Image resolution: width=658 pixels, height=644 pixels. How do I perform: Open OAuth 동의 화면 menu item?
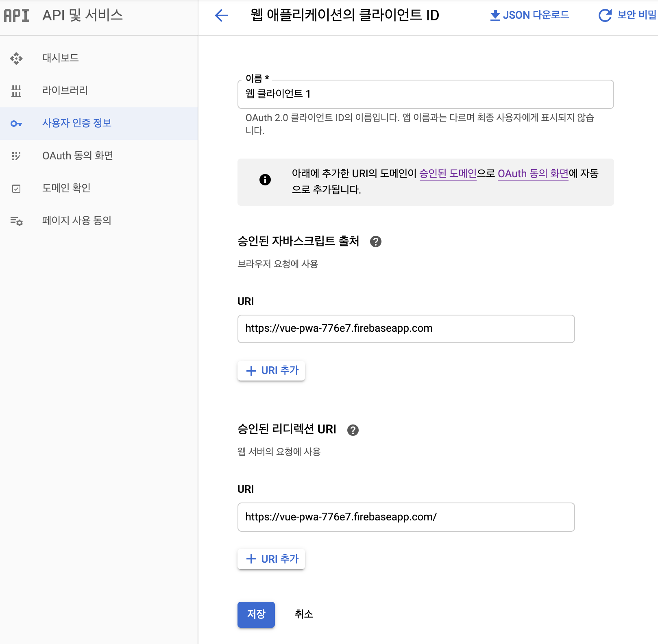[99, 156]
